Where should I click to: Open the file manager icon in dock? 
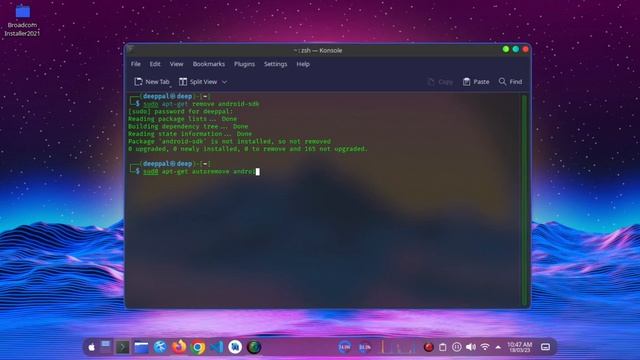pyautogui.click(x=141, y=347)
